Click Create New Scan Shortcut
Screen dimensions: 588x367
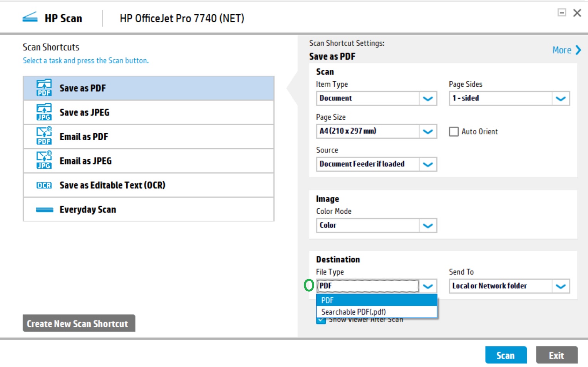[79, 323]
